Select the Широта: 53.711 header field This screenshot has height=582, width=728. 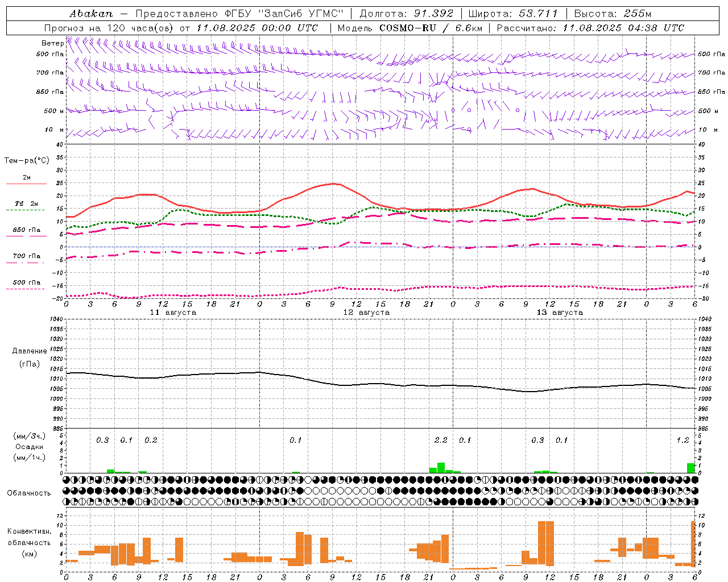tap(513, 13)
